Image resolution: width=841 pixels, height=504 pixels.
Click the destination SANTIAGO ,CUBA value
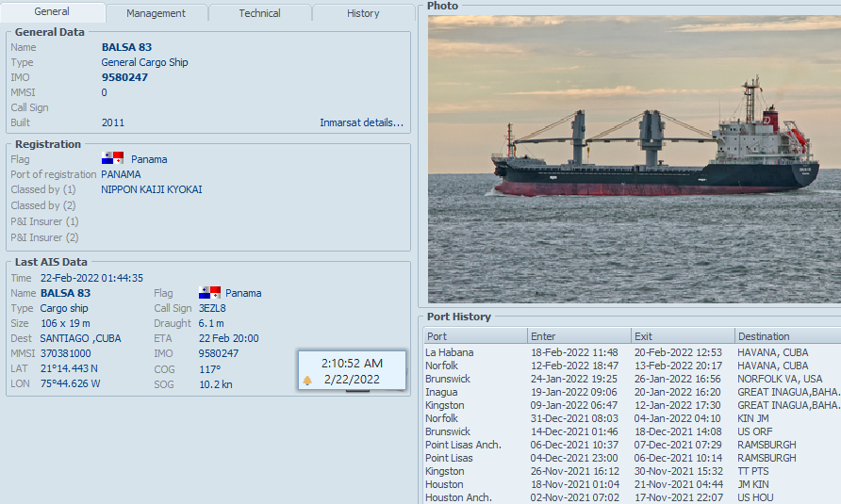80,338
